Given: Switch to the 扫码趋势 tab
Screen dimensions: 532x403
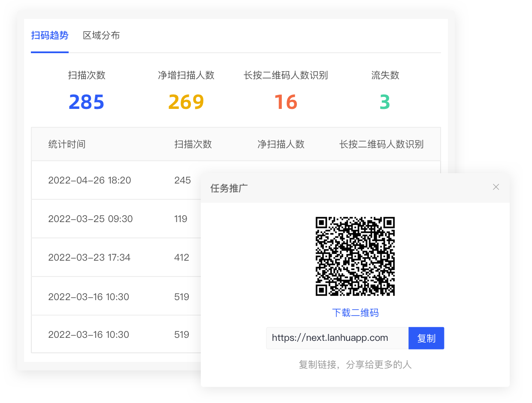Looking at the screenshot, I should (x=50, y=36).
